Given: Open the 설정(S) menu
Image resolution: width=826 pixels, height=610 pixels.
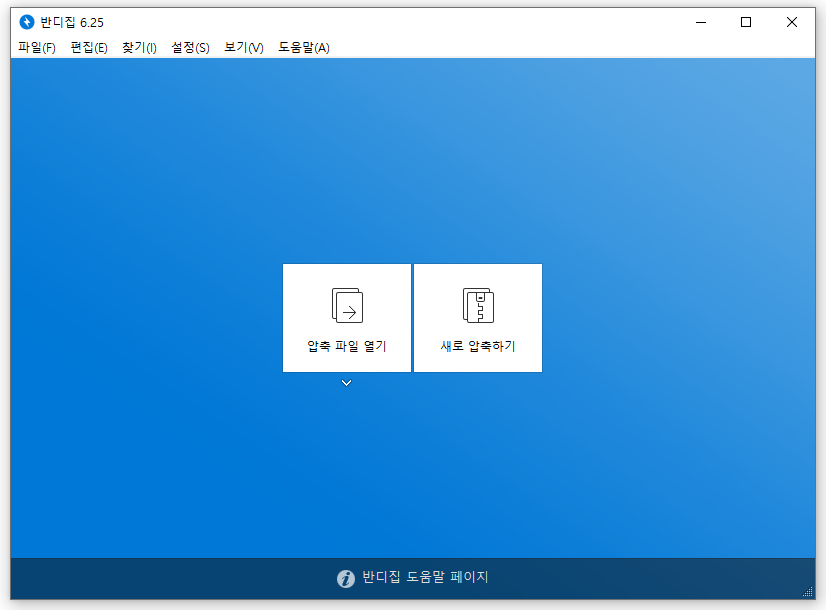Looking at the screenshot, I should tap(190, 48).
